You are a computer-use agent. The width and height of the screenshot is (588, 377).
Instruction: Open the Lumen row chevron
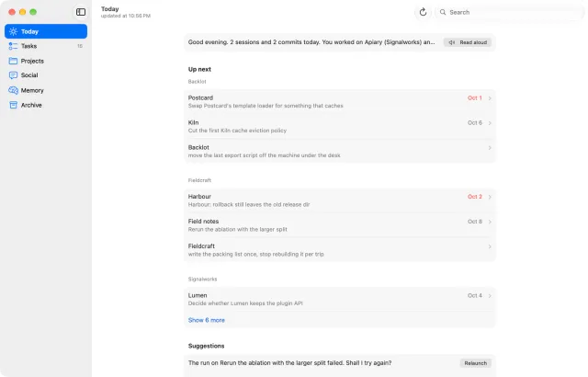click(490, 296)
